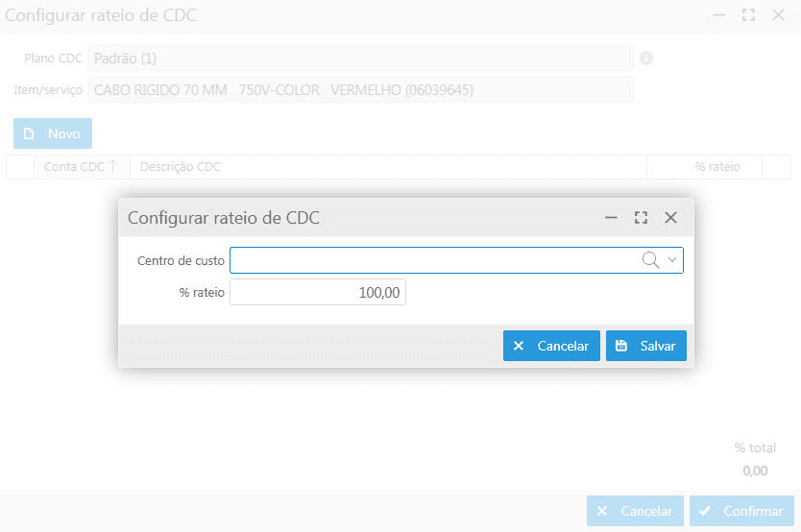Click the Plano CDC field showing Padrão (1)
The image size is (801, 532).
click(360, 59)
